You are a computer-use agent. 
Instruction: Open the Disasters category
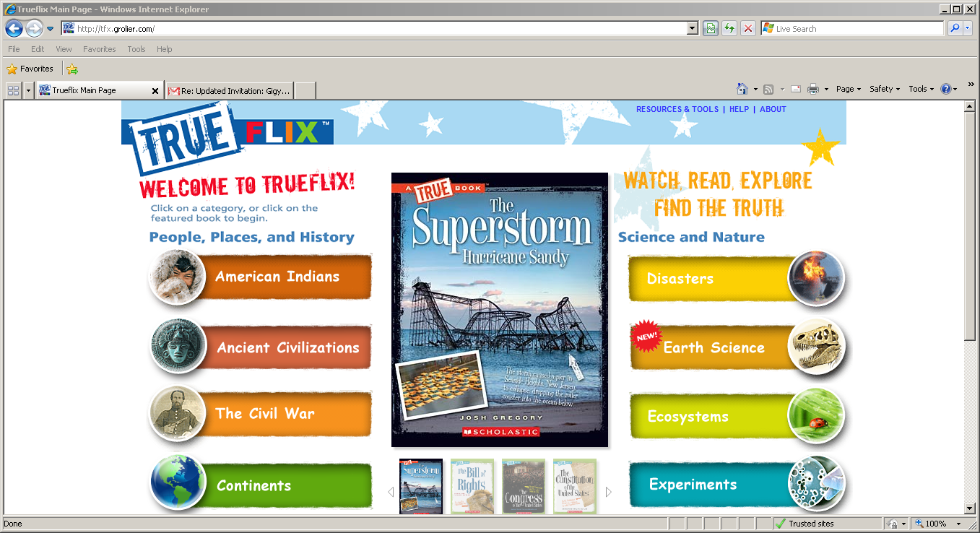pos(737,279)
